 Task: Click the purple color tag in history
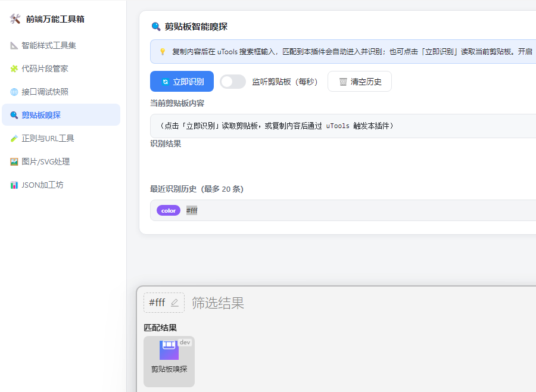169,211
